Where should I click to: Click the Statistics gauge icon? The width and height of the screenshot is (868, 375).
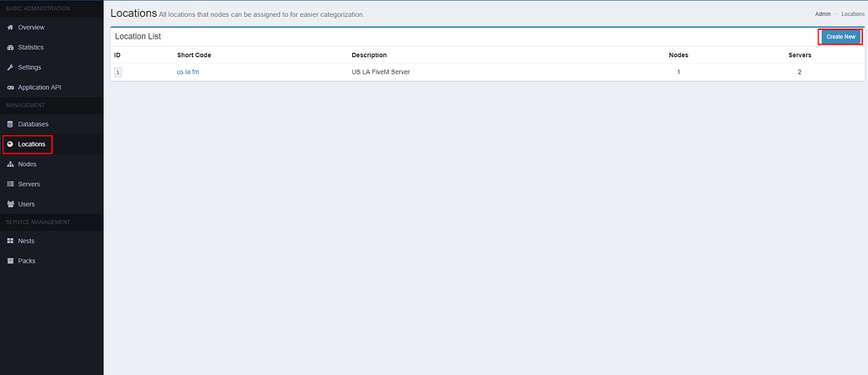coord(10,47)
